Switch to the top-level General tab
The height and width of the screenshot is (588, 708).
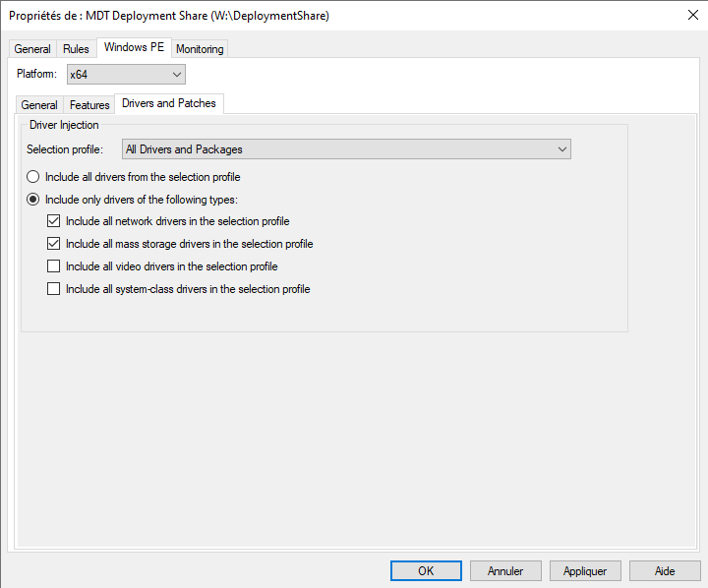pyautogui.click(x=32, y=49)
